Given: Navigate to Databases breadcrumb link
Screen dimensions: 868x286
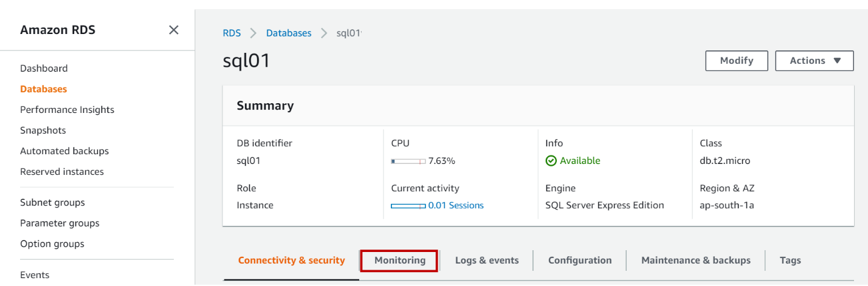Looking at the screenshot, I should pyautogui.click(x=289, y=33).
